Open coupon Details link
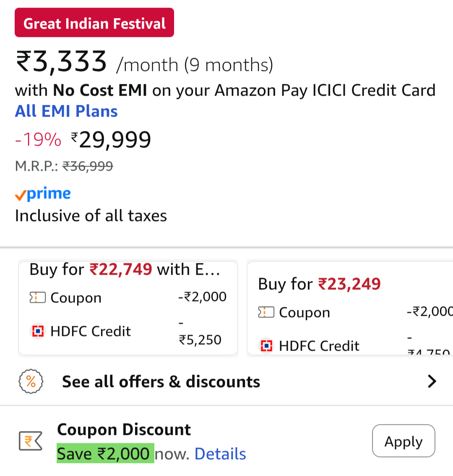This screenshot has width=453, height=476. [220, 454]
